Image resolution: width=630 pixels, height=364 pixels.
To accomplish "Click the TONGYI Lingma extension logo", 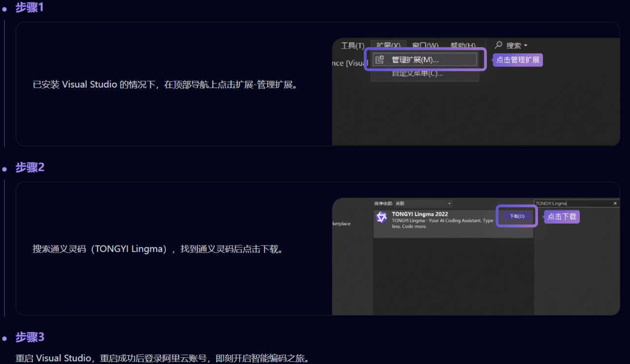I will click(381, 217).
